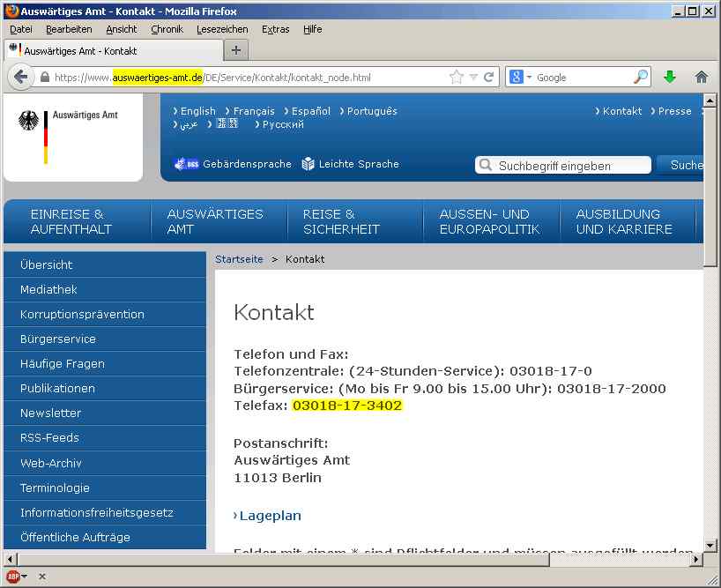
Task: Open the Einreise & Aufenthalt navigation item
Action: click(78, 221)
